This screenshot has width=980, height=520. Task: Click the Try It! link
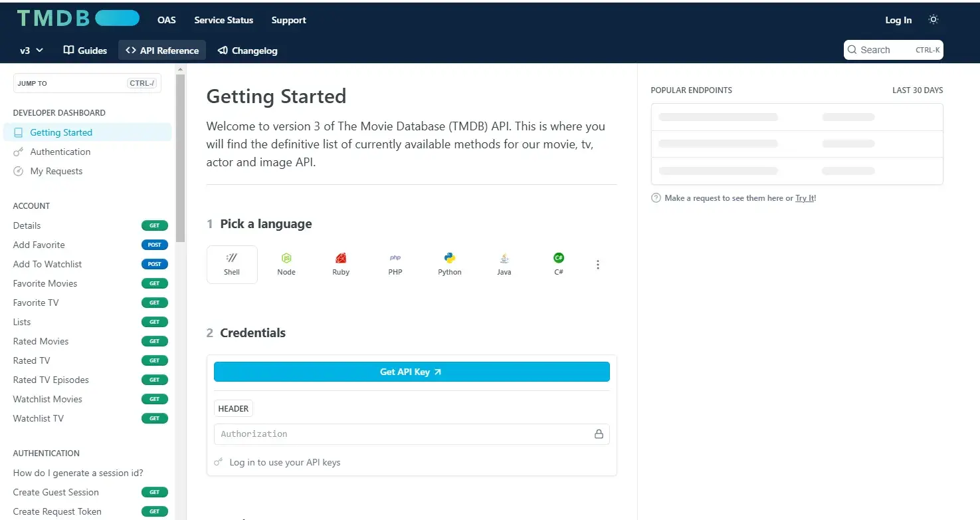[805, 198]
